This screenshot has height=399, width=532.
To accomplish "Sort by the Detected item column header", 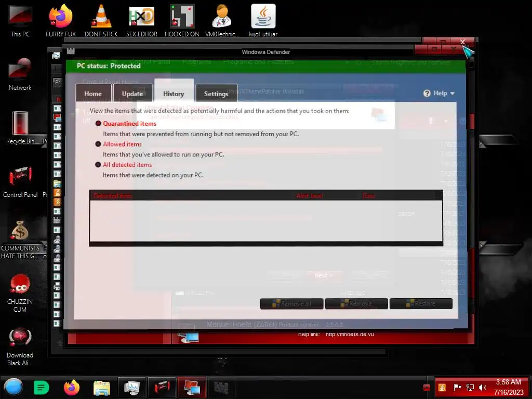I will point(113,196).
